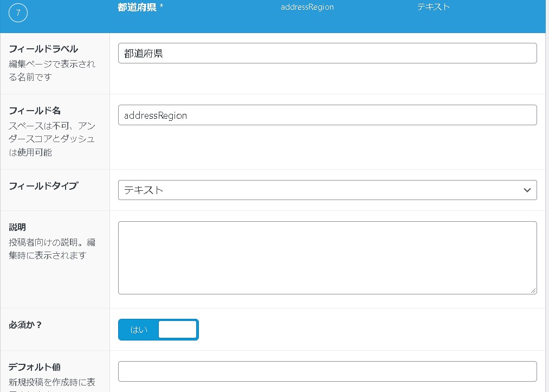549x392 pixels.
Task: Click the white knob of the required switch
Action: tap(177, 330)
